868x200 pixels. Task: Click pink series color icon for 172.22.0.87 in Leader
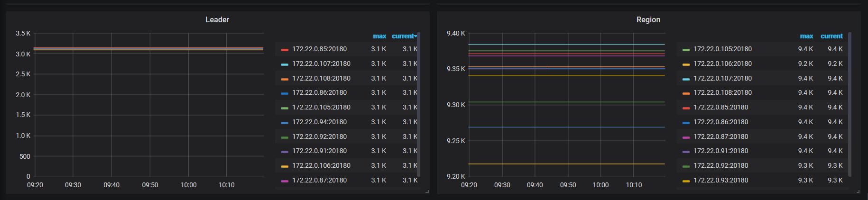click(x=285, y=181)
